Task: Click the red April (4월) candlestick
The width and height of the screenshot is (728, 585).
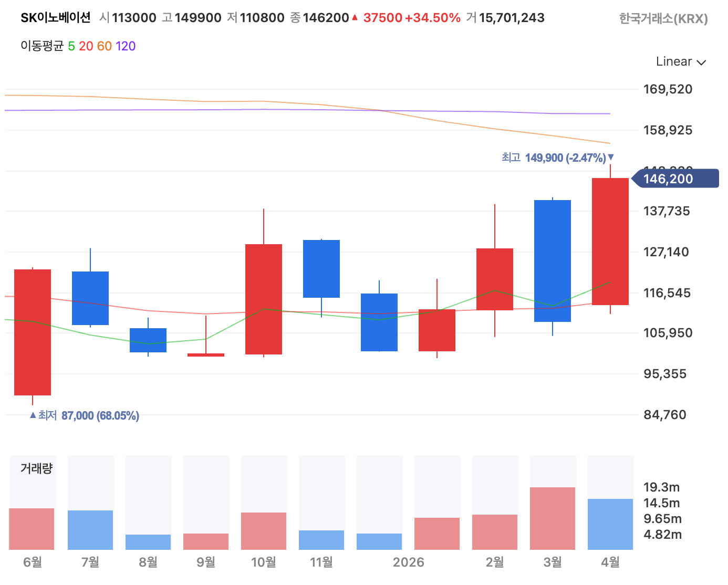Action: point(610,242)
